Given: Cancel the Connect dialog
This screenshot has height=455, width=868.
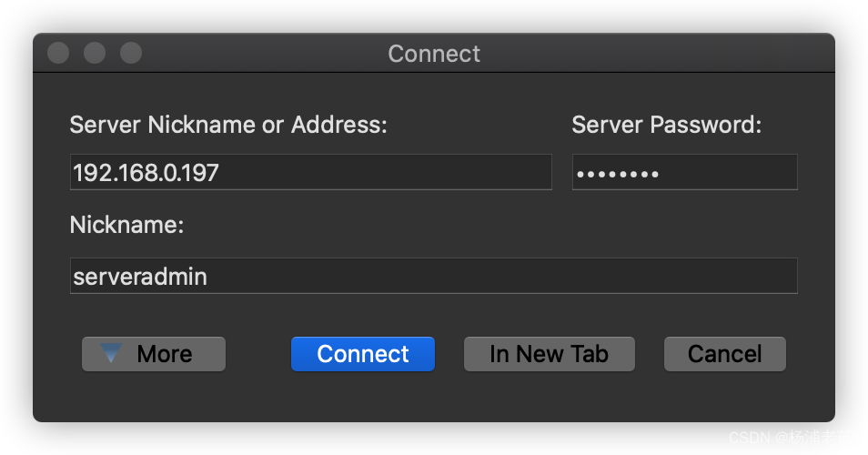Looking at the screenshot, I should (724, 354).
